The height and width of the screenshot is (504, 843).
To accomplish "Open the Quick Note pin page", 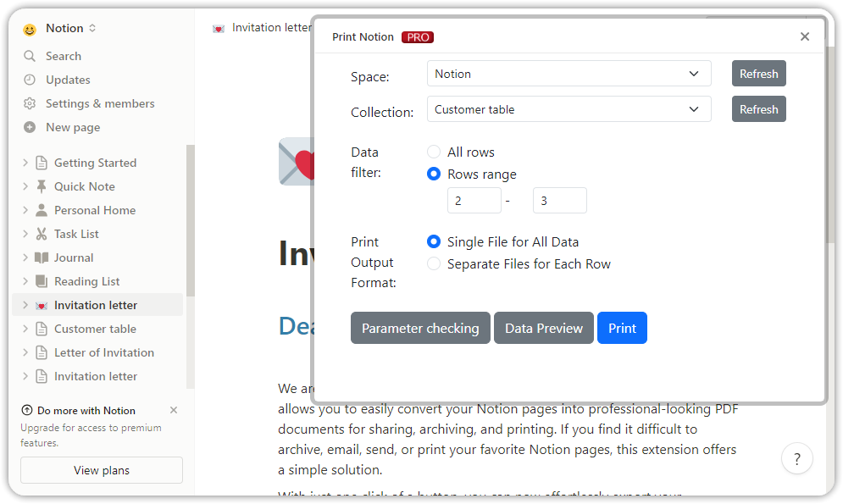I will click(x=81, y=186).
